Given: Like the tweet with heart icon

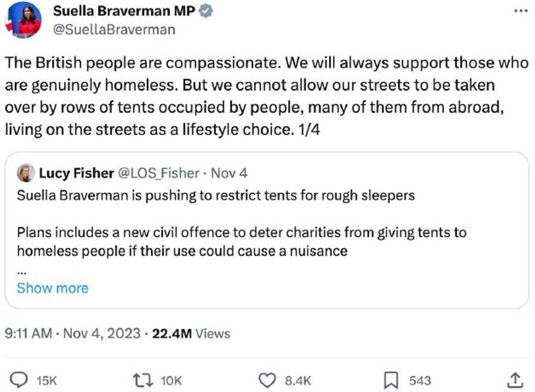Looking at the screenshot, I should coord(267,380).
